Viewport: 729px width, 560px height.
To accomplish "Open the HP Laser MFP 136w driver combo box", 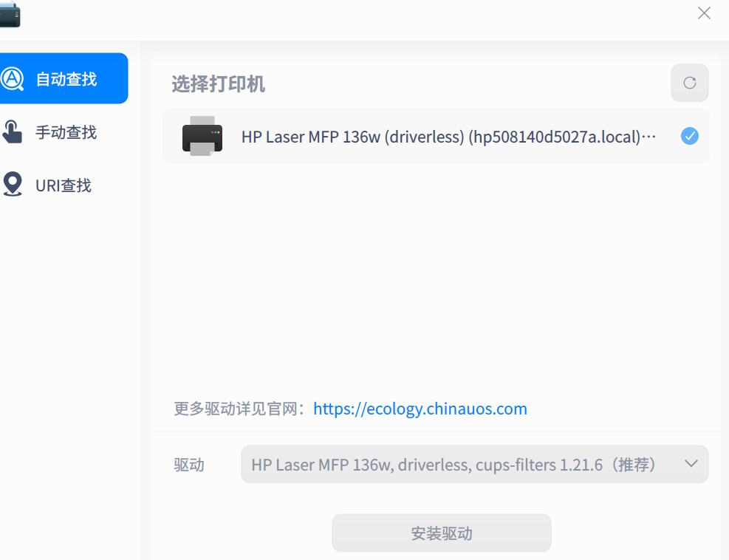I will (475, 464).
